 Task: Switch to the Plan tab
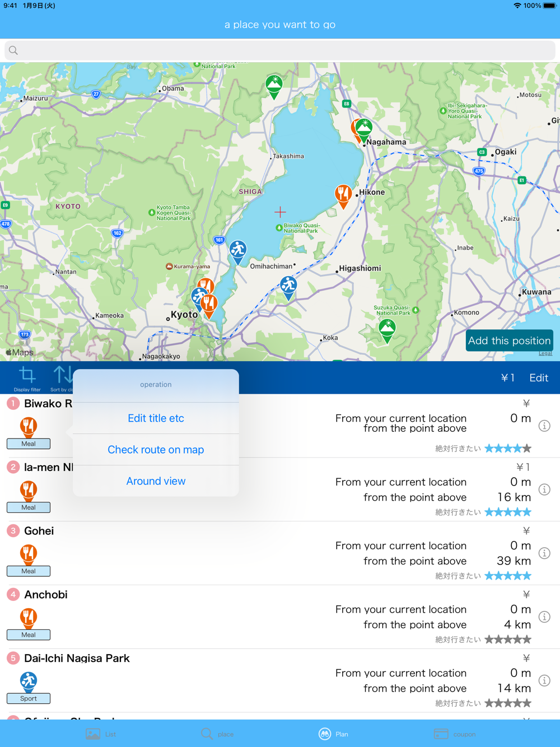pyautogui.click(x=334, y=734)
